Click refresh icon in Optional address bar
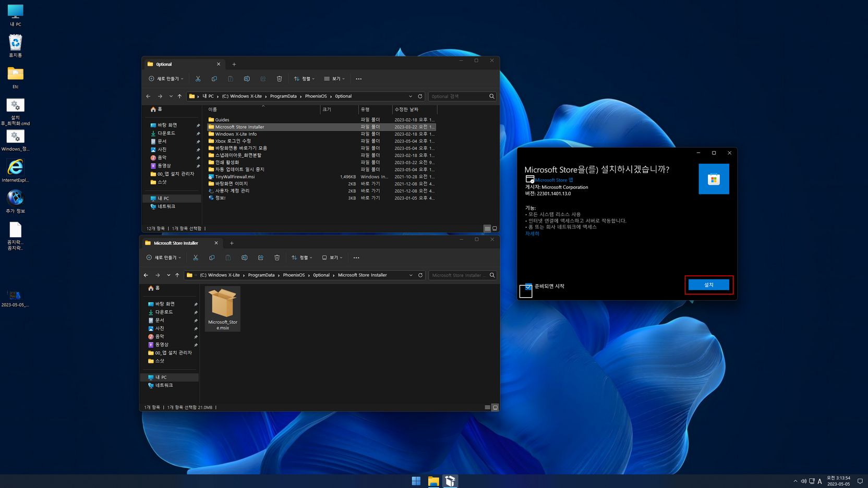The image size is (868, 488). click(420, 96)
